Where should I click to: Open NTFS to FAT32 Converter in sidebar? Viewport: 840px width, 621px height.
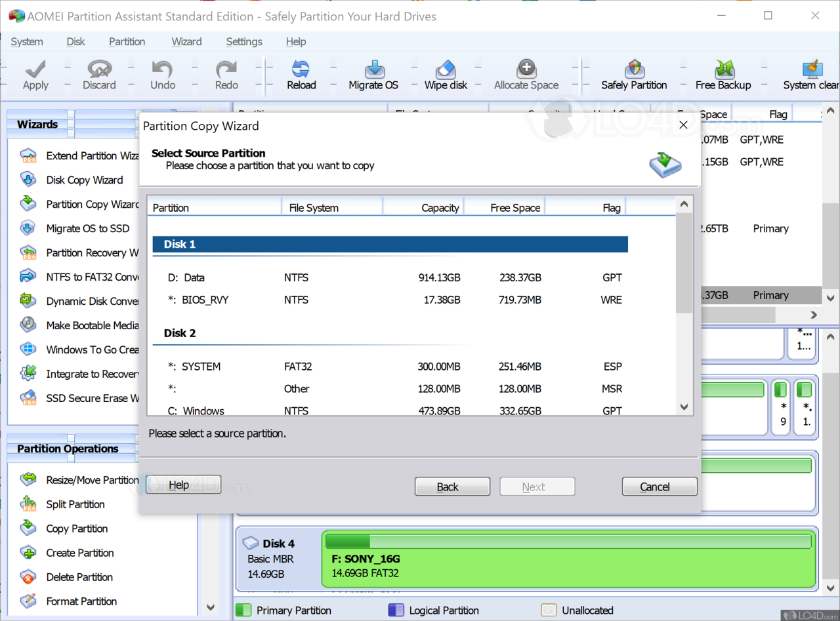tap(80, 277)
